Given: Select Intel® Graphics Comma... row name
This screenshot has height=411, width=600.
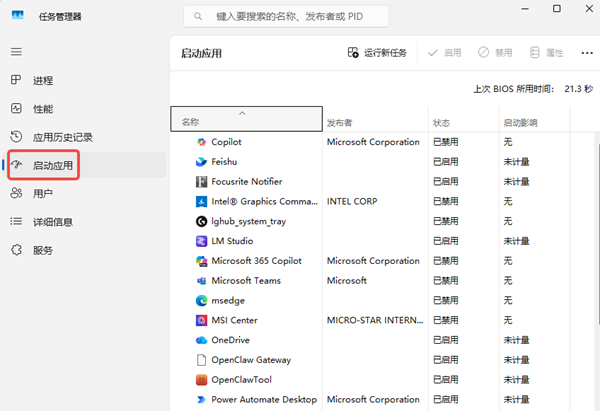Looking at the screenshot, I should coord(264,202).
